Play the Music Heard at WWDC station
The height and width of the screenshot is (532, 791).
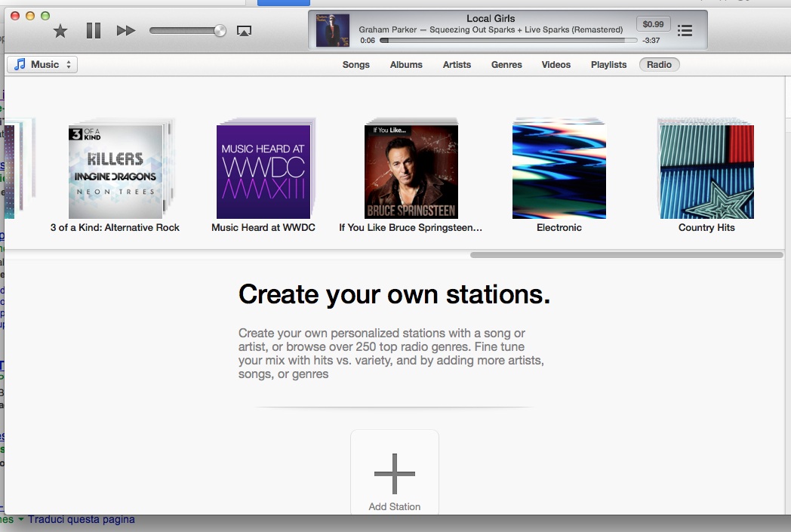pyautogui.click(x=263, y=172)
